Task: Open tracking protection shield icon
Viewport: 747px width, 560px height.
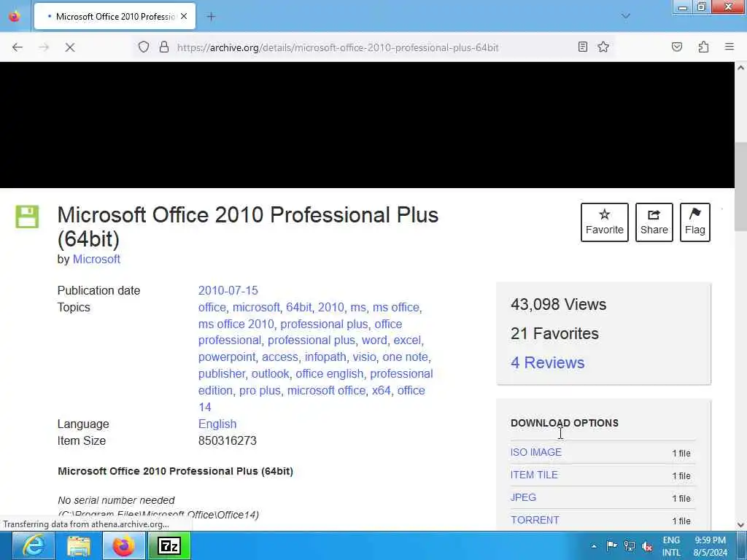Action: pos(144,47)
